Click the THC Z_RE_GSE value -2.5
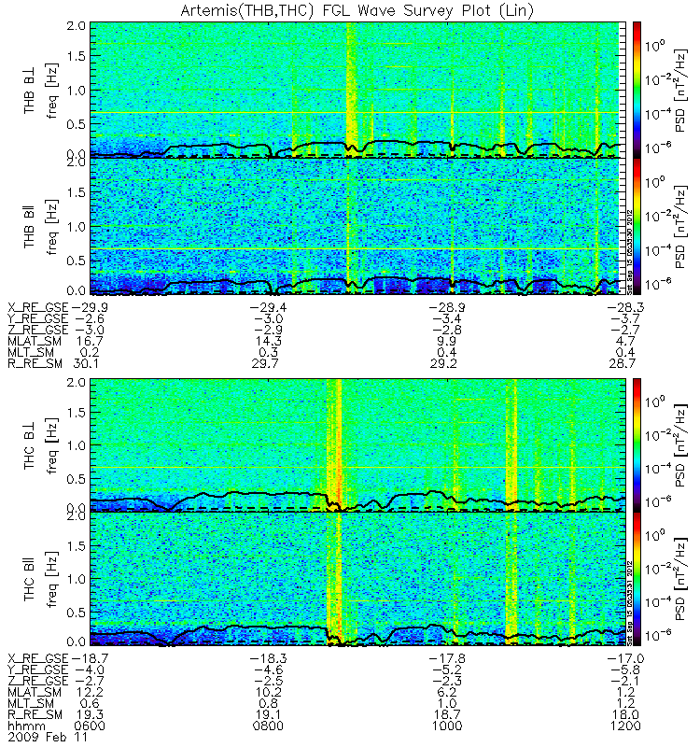 tap(269, 682)
